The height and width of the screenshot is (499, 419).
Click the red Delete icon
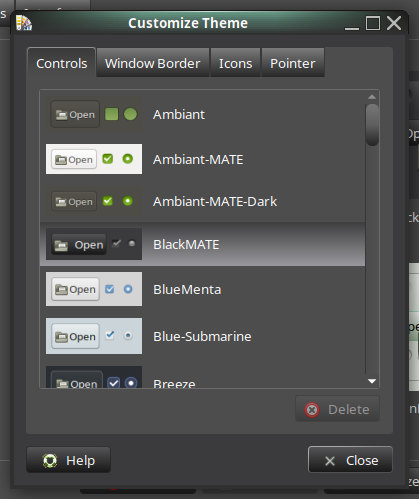[312, 410]
